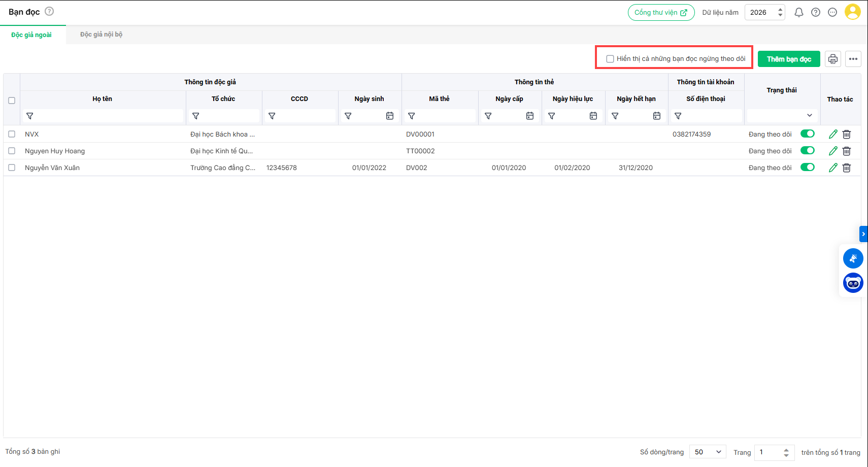This screenshot has height=467, width=868.
Task: Expand the right side panel arrow
Action: tap(863, 234)
